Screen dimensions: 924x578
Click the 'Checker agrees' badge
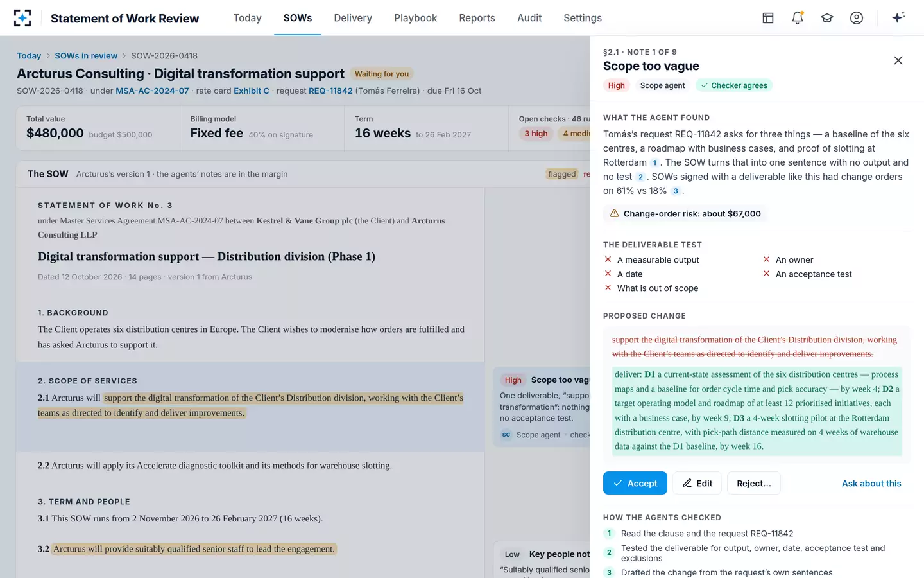(x=734, y=85)
